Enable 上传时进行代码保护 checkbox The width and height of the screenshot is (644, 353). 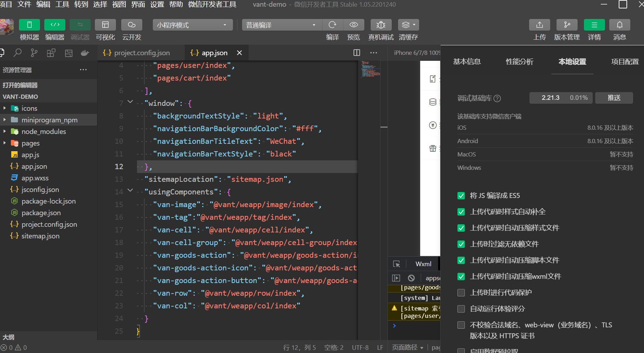[461, 293]
